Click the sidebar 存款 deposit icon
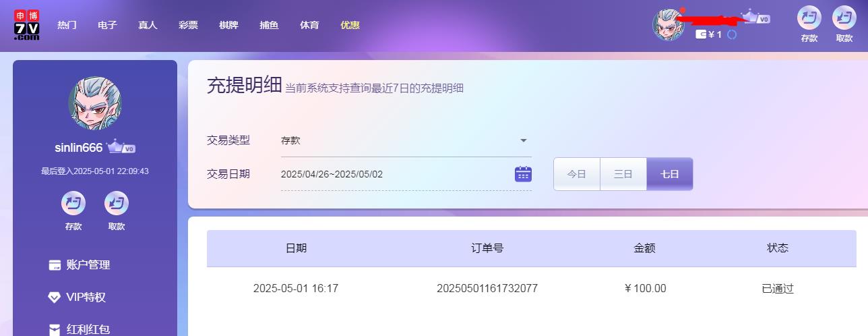Viewport: 868px width, 336px height. pos(73,203)
